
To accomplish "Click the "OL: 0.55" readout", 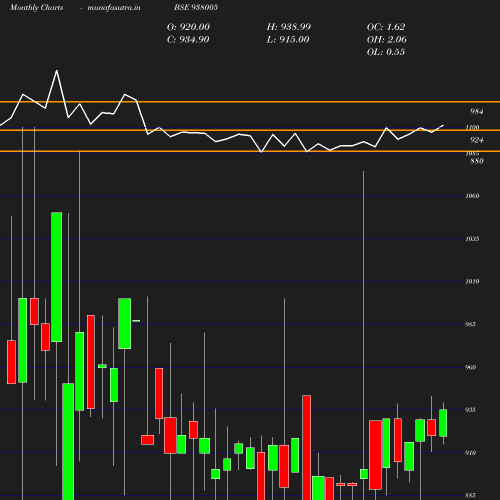I will click(386, 52).
